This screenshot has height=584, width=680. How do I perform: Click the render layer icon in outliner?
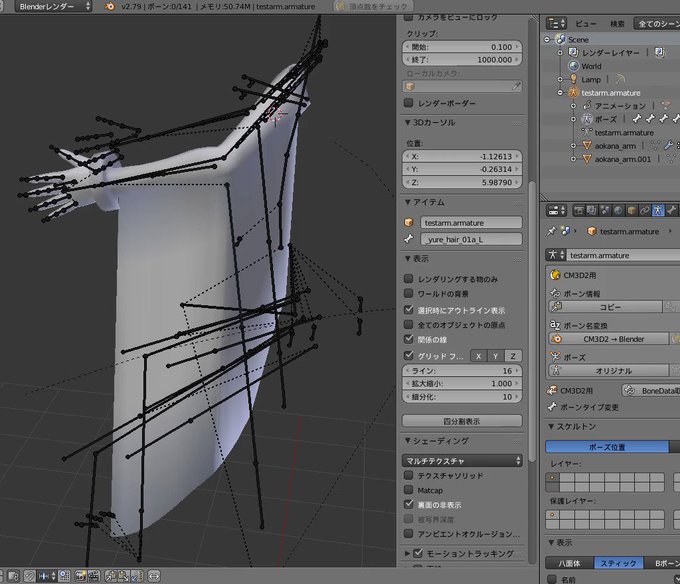[573, 52]
